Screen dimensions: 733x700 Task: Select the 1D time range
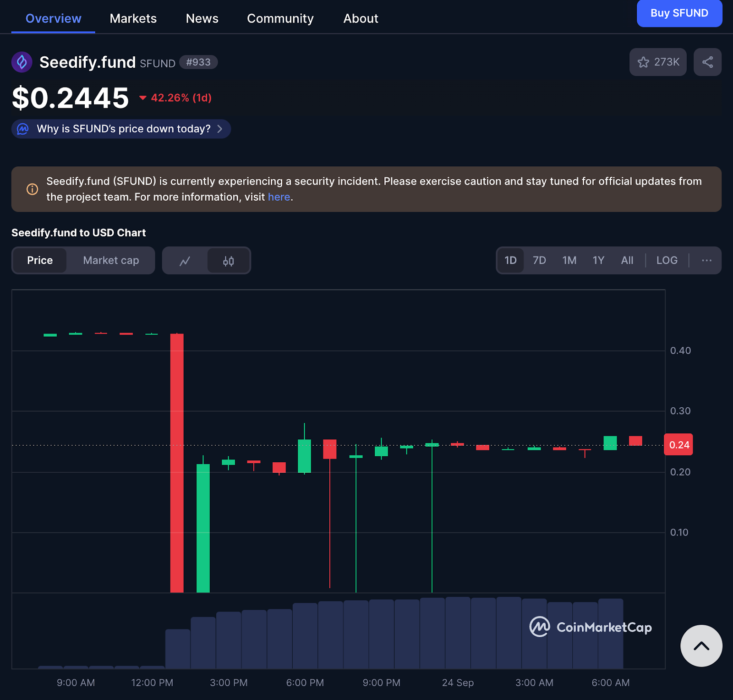510,260
